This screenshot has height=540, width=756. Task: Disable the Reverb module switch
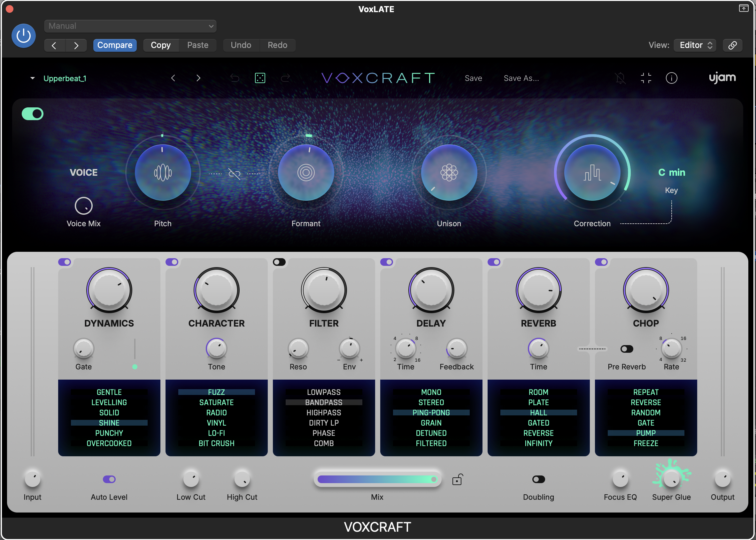pos(494,262)
